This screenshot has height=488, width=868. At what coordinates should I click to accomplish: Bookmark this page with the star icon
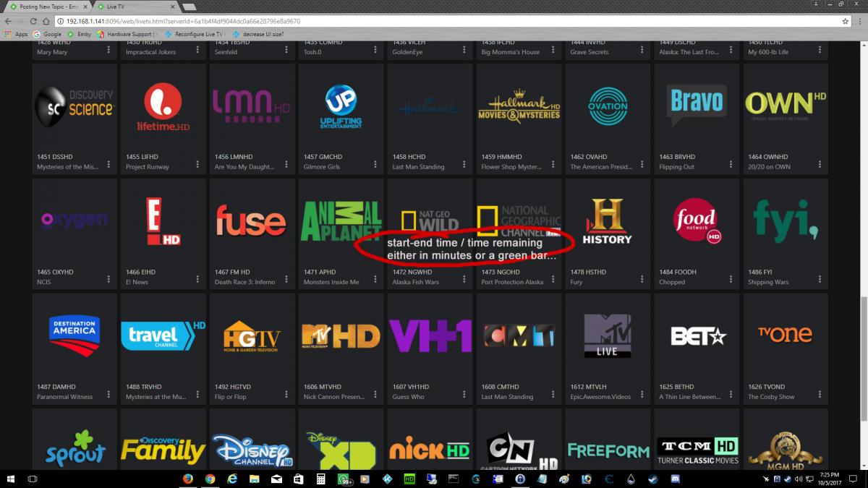[x=845, y=22]
